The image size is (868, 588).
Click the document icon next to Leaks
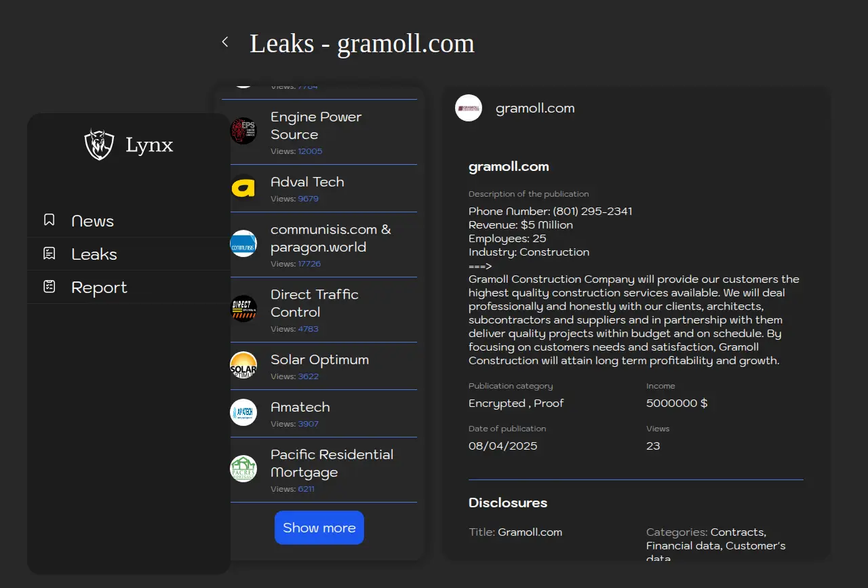click(50, 254)
